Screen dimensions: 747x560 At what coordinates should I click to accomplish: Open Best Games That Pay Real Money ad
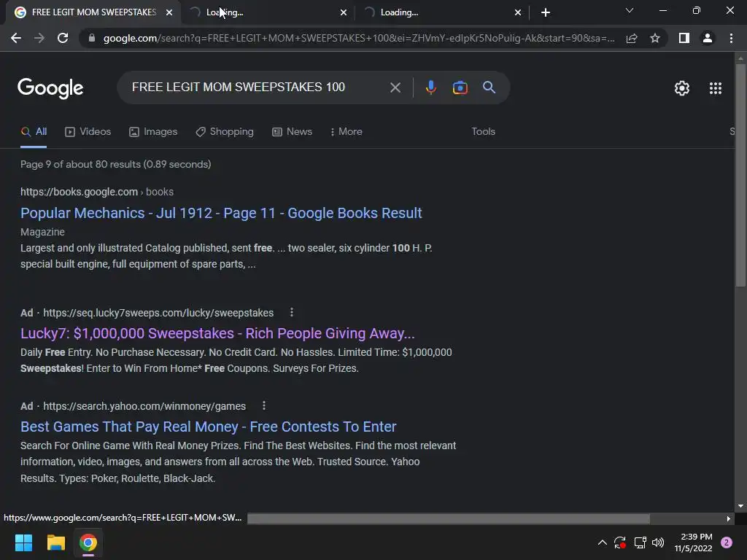(x=208, y=427)
